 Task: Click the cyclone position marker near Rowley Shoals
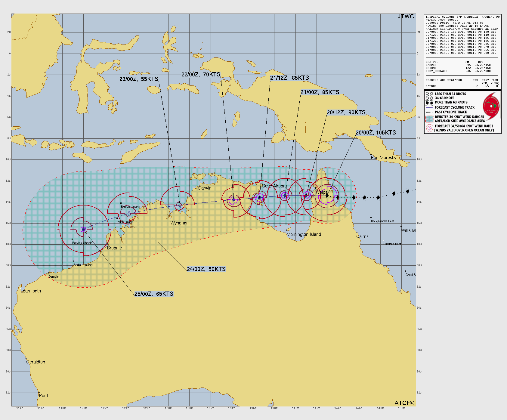[x=83, y=230]
